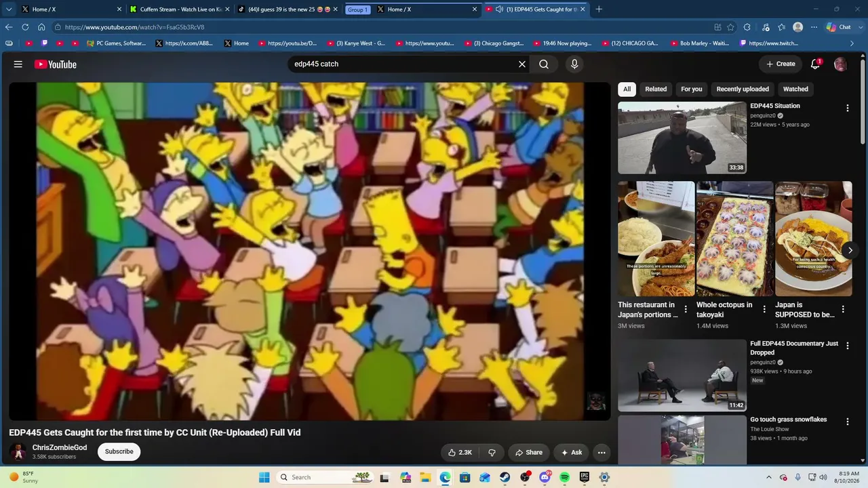This screenshot has height=488, width=868.
Task: Open Spotify from the taskbar
Action: [564, 477]
